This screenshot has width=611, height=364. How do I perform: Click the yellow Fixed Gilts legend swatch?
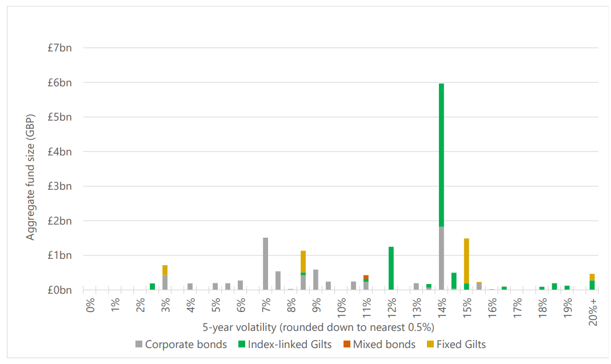(430, 344)
